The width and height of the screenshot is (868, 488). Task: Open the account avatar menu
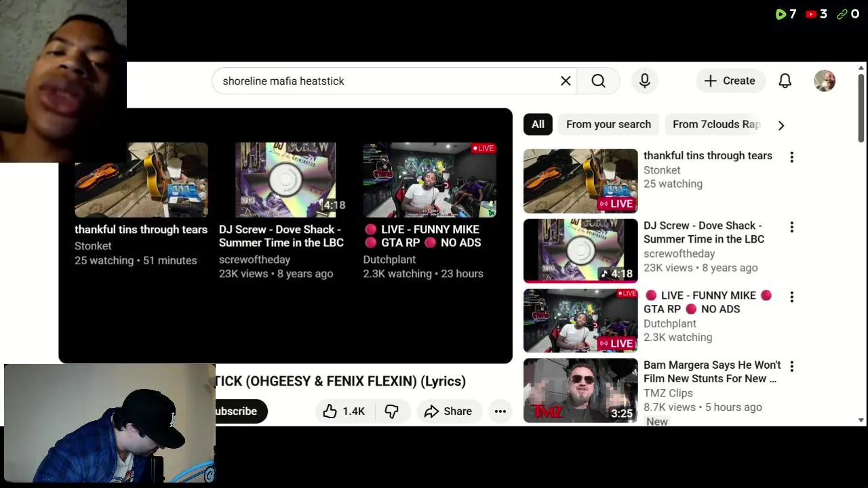(x=825, y=81)
